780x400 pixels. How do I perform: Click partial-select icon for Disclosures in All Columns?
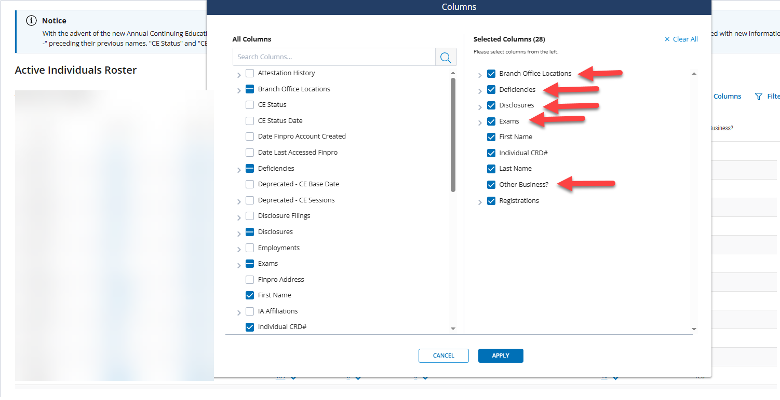tap(249, 232)
